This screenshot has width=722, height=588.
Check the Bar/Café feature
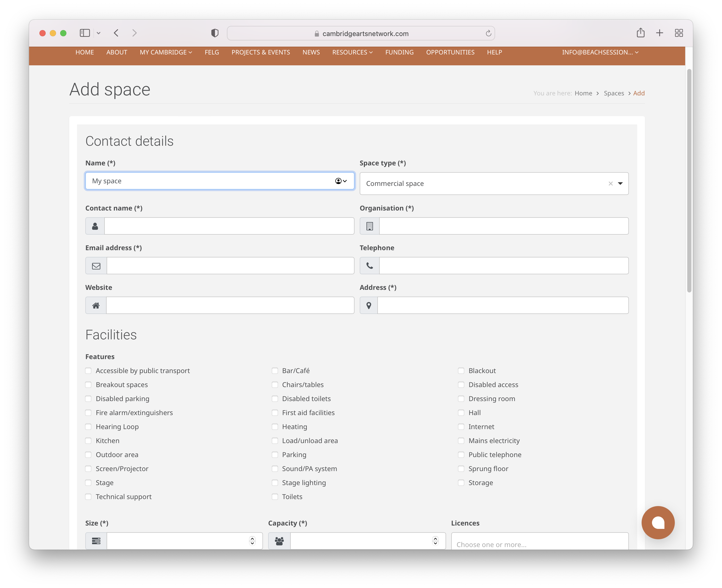(275, 370)
